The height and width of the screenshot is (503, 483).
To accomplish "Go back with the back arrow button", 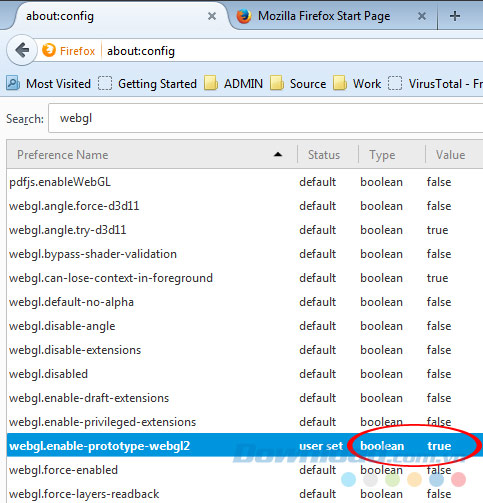I will pyautogui.click(x=22, y=50).
